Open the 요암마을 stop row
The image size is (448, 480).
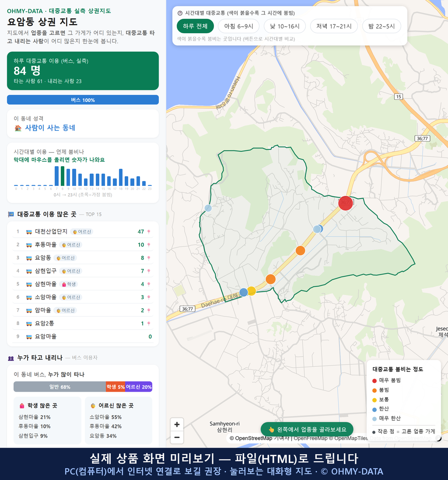pyautogui.click(x=83, y=337)
